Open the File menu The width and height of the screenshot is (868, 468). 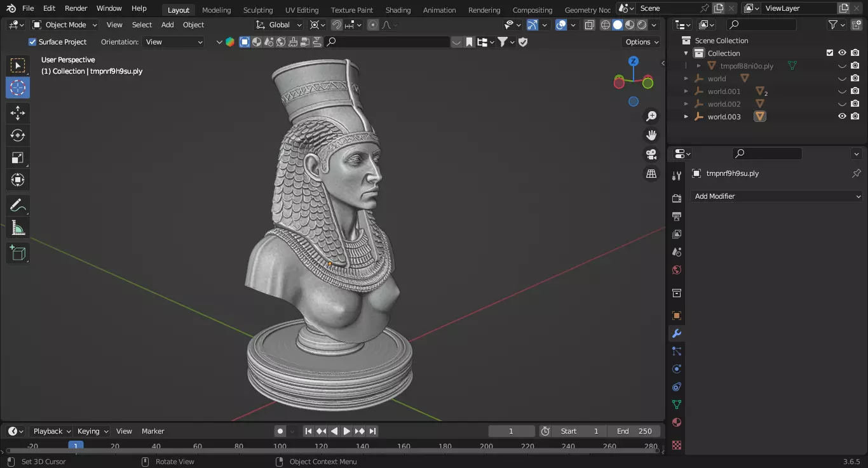pos(28,8)
